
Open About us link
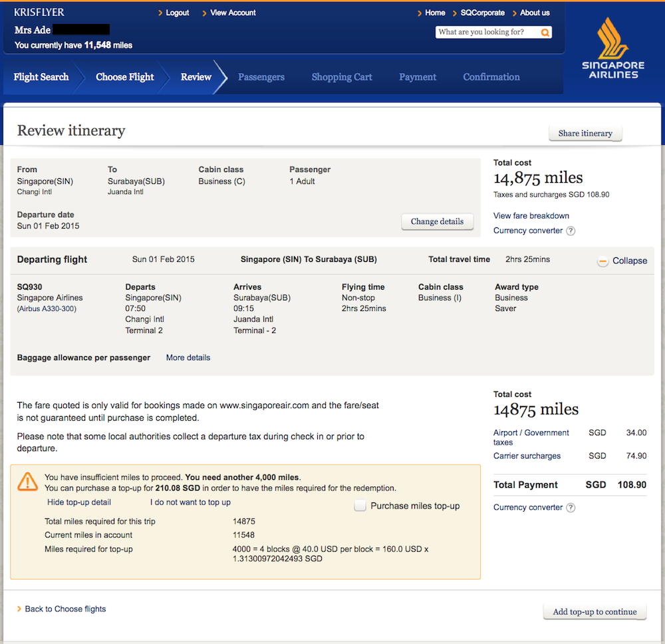coord(535,13)
